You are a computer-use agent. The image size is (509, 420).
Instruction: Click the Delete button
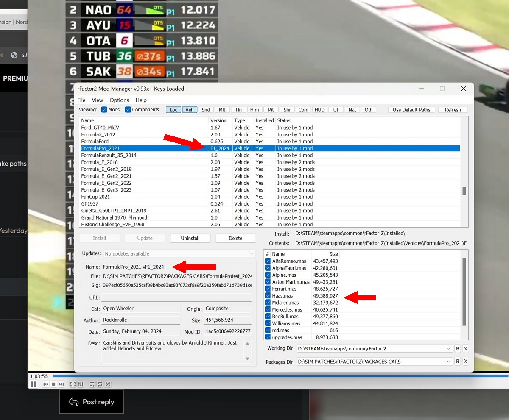235,238
